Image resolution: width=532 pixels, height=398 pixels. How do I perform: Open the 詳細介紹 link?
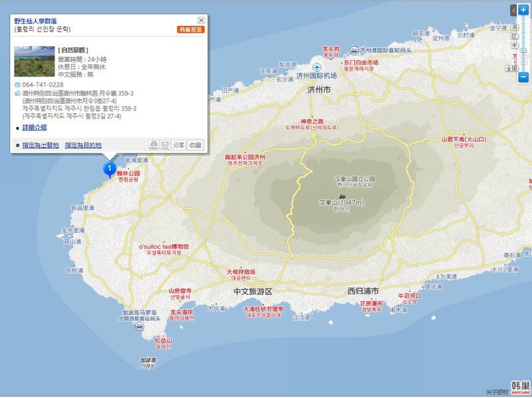coord(35,128)
